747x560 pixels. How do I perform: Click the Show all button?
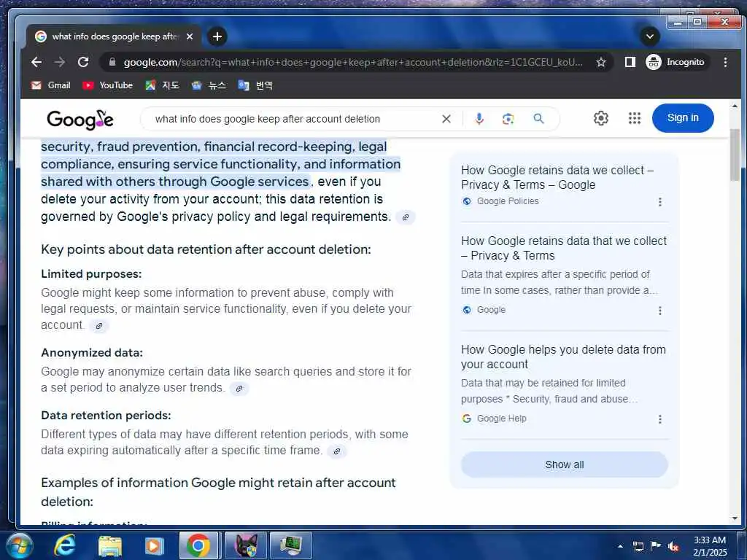[564, 464]
